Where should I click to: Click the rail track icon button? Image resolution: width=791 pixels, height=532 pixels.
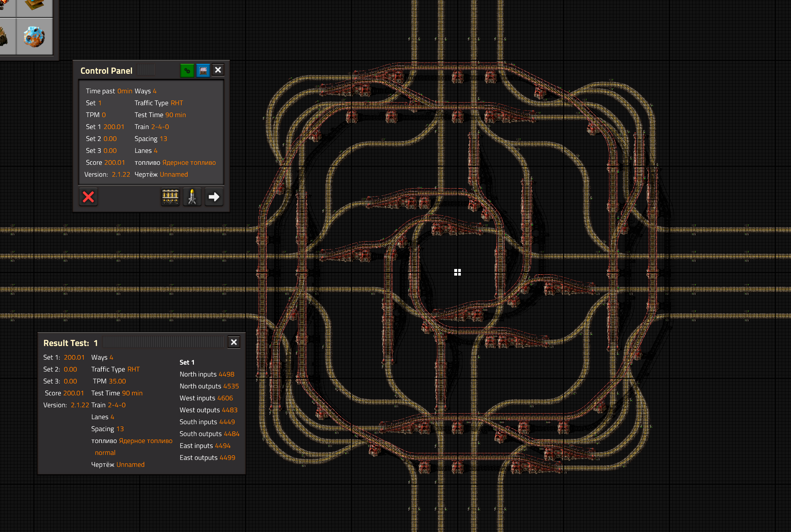(170, 197)
